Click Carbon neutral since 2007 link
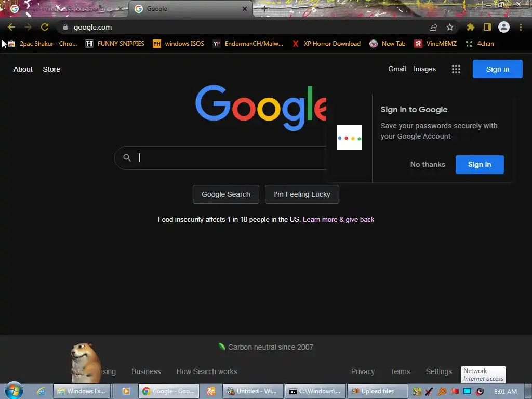 pyautogui.click(x=266, y=347)
